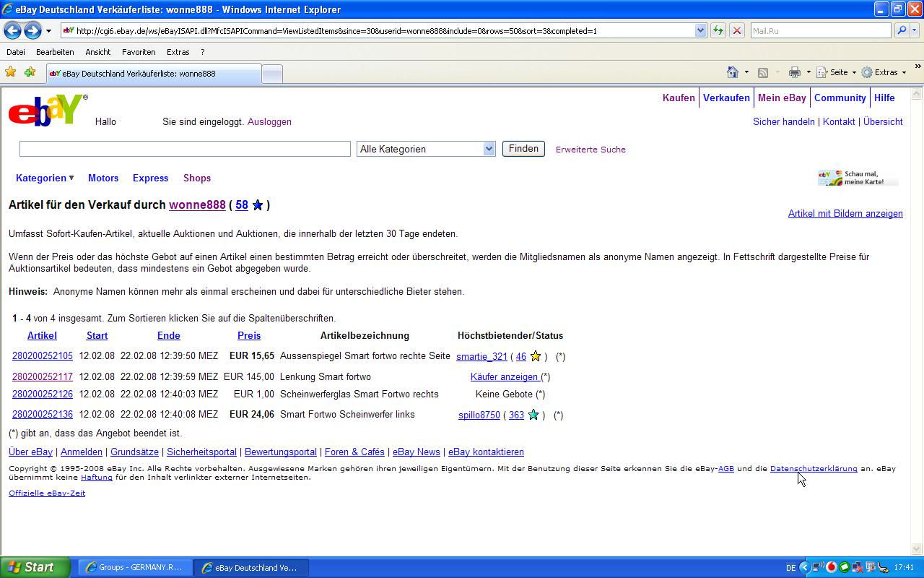Viewport: 924px width, 578px height.
Task: Click the browser Back arrow button
Action: pos(12,30)
